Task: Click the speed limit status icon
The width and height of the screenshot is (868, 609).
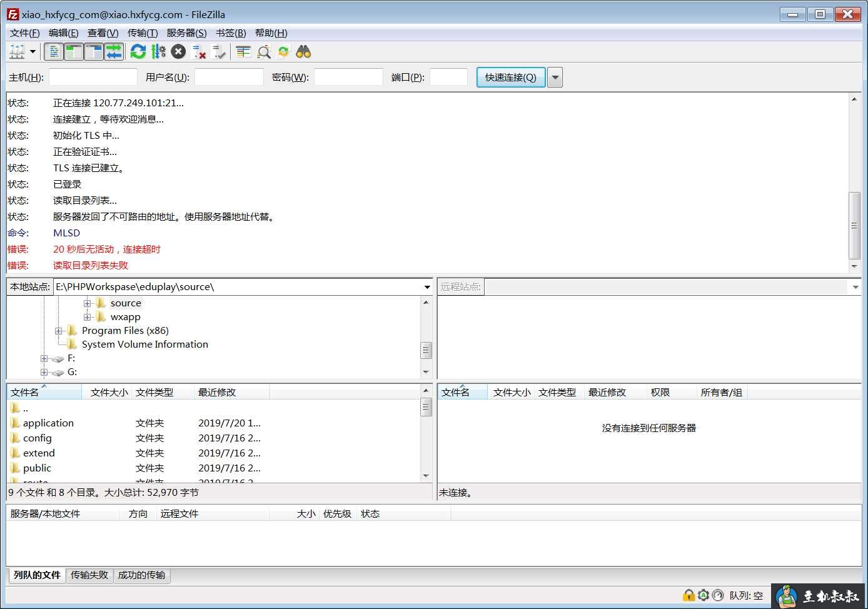Action: point(718,595)
